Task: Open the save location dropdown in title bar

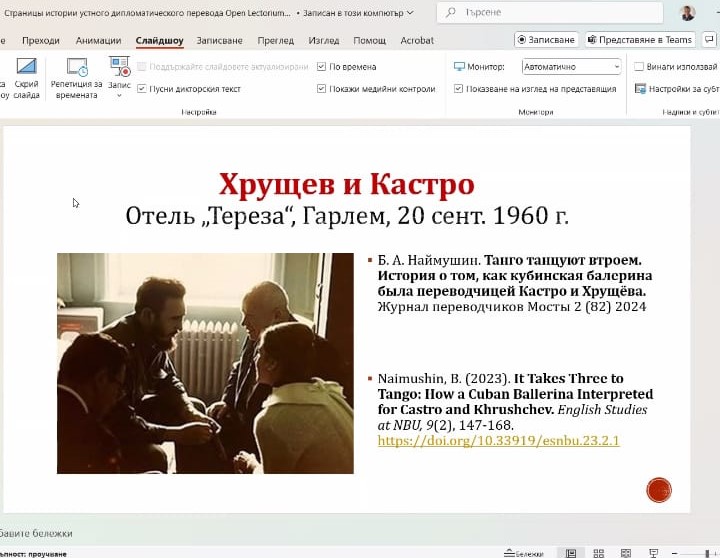Action: [x=408, y=13]
